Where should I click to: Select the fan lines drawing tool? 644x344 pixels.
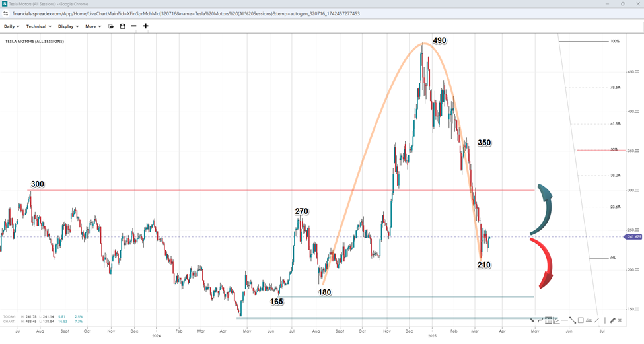(556, 320)
